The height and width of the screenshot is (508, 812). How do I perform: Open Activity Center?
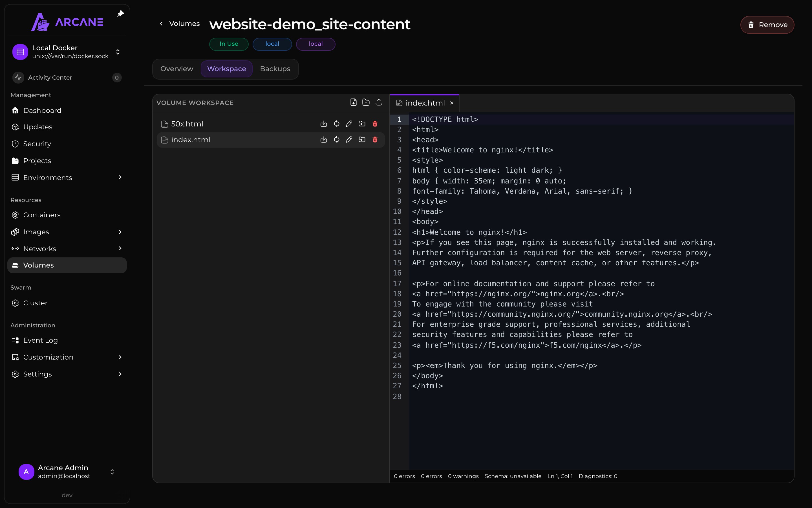click(67, 78)
